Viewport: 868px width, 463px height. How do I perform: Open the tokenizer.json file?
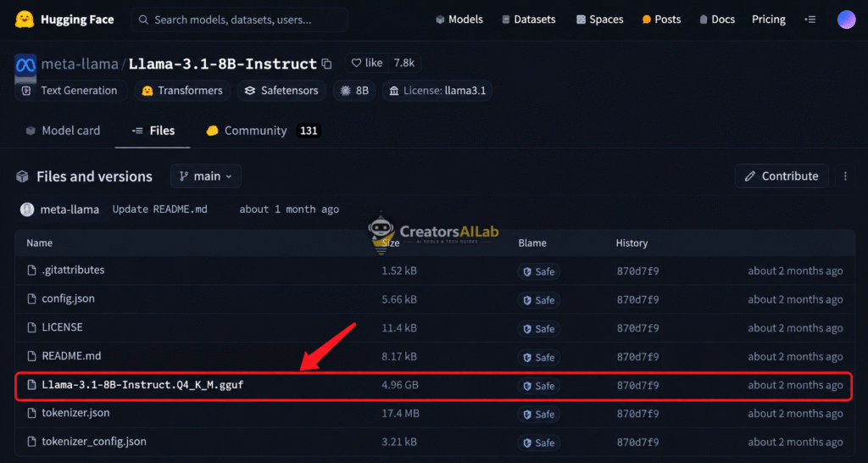pyautogui.click(x=75, y=413)
